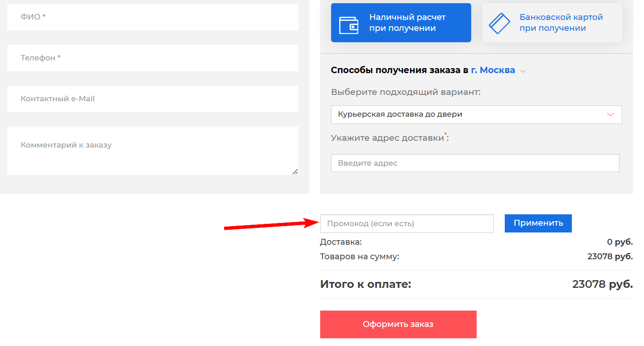The width and height of the screenshot is (644, 346).
Task: Submit the order with "Оформить заказ"
Action: click(x=398, y=324)
